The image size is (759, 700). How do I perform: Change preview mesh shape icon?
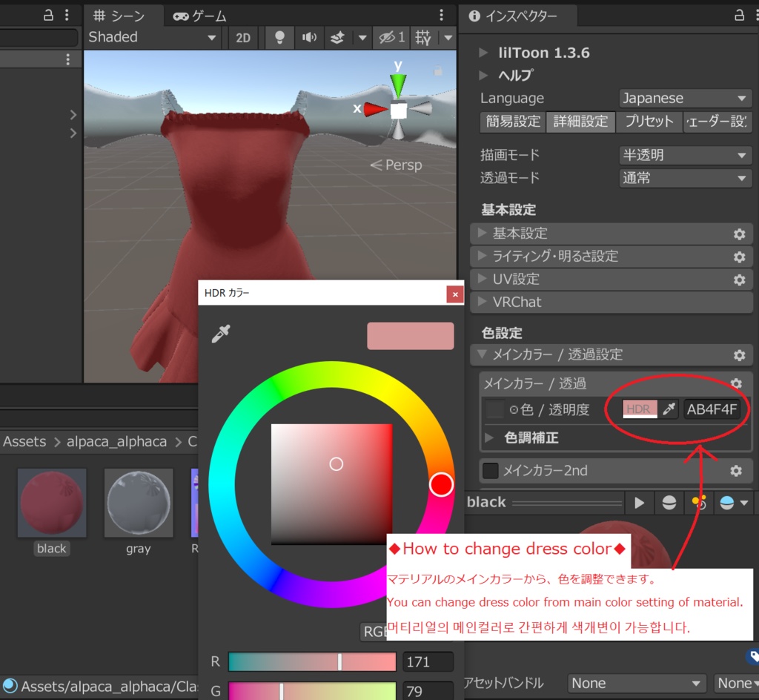(x=669, y=503)
